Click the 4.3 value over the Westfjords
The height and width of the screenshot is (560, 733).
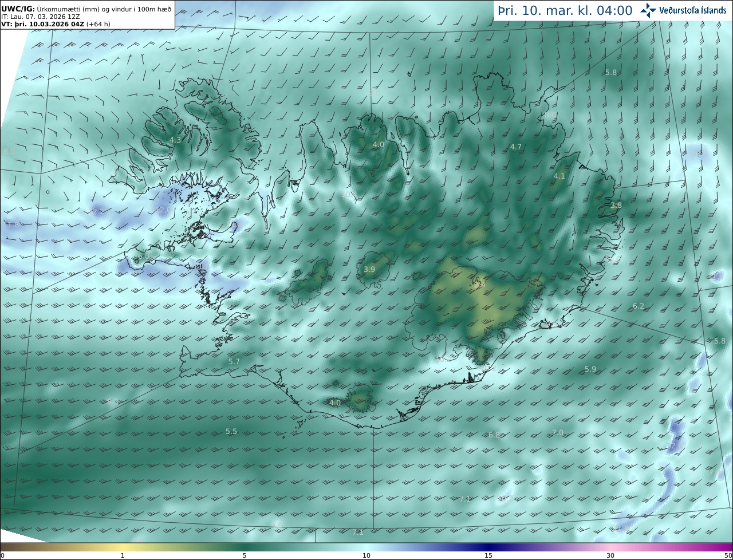click(x=175, y=140)
